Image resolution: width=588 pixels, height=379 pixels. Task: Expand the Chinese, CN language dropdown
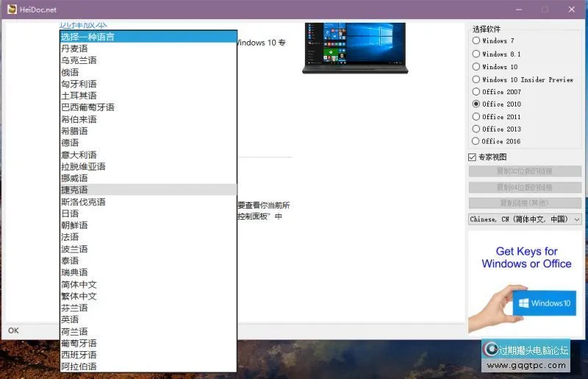point(525,219)
